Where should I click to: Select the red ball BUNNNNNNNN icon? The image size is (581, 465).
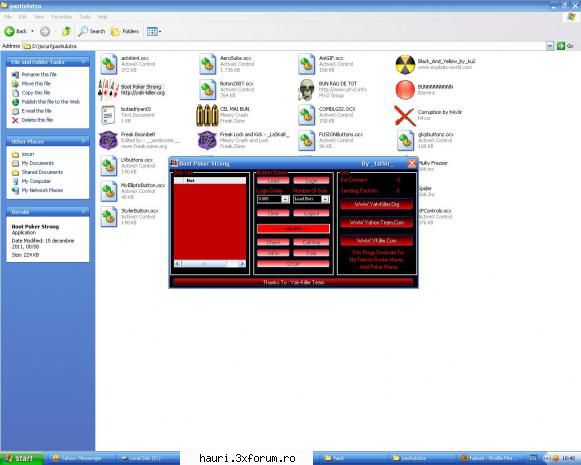405,90
